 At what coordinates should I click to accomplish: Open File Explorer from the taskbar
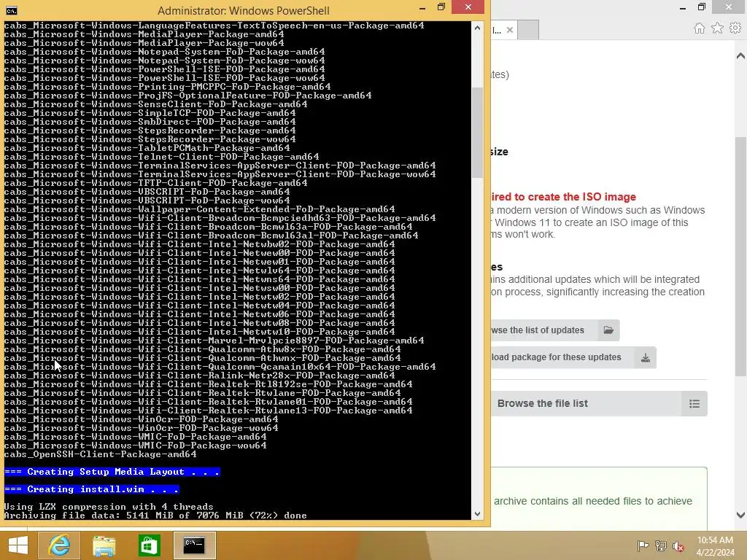coord(104,545)
